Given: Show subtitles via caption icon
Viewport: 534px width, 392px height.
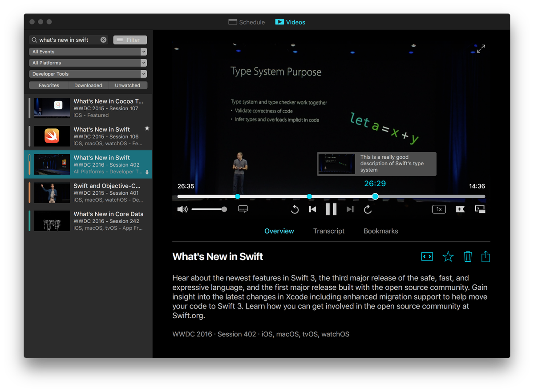Looking at the screenshot, I should [x=243, y=209].
